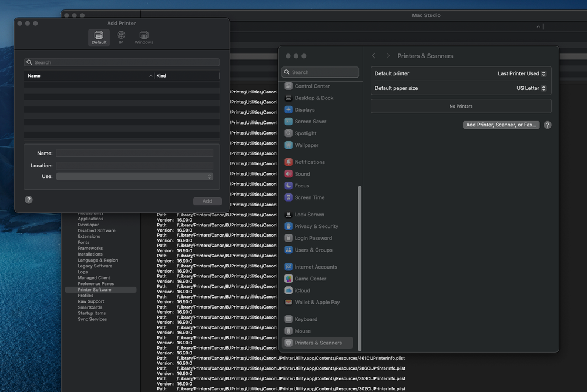The height and width of the screenshot is (392, 587).
Task: Select Language & Region in System Information
Action: tap(98, 260)
